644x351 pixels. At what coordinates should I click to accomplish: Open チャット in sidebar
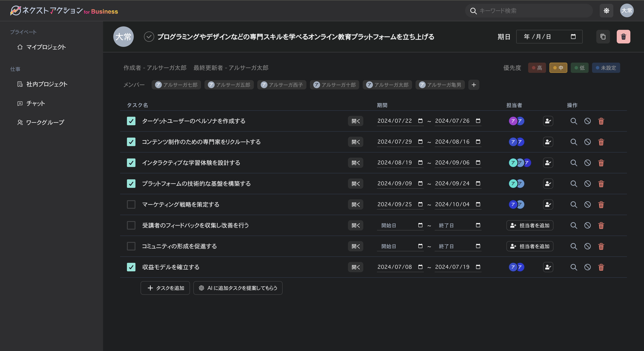coord(31,103)
